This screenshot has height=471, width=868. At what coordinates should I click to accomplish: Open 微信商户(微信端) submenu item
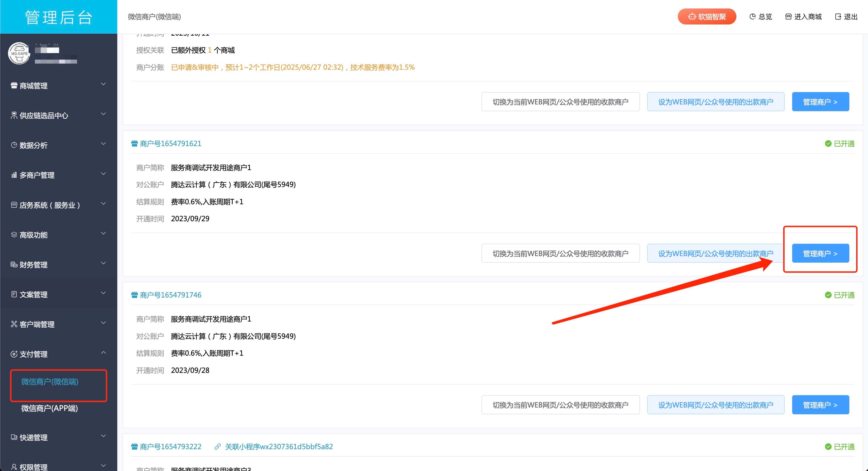click(x=50, y=382)
